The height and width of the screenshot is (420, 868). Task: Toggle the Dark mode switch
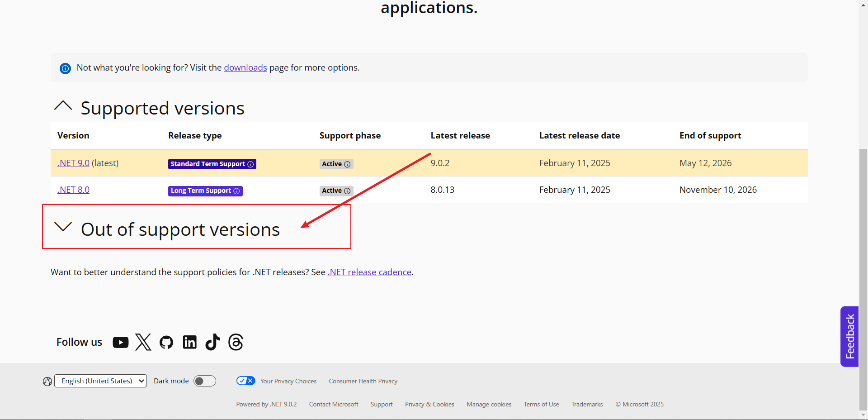tap(205, 381)
